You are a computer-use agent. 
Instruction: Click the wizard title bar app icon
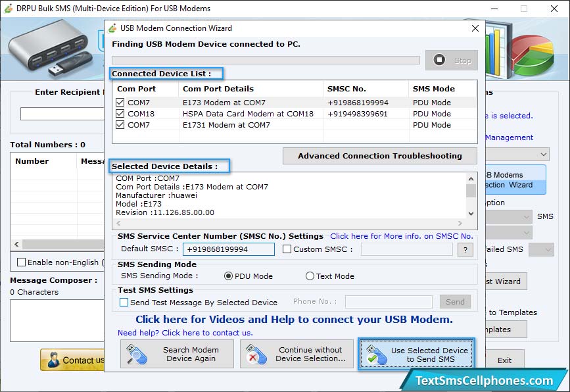pyautogui.click(x=112, y=28)
